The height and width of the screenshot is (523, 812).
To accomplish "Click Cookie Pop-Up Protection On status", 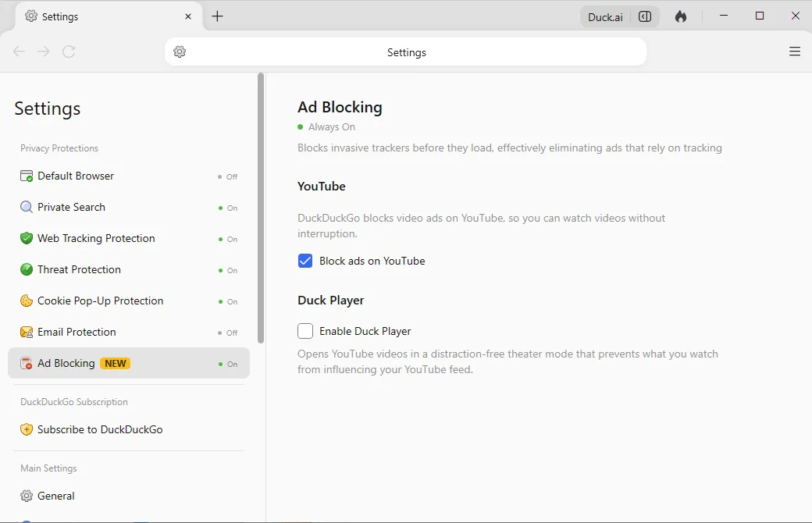I will tap(228, 301).
